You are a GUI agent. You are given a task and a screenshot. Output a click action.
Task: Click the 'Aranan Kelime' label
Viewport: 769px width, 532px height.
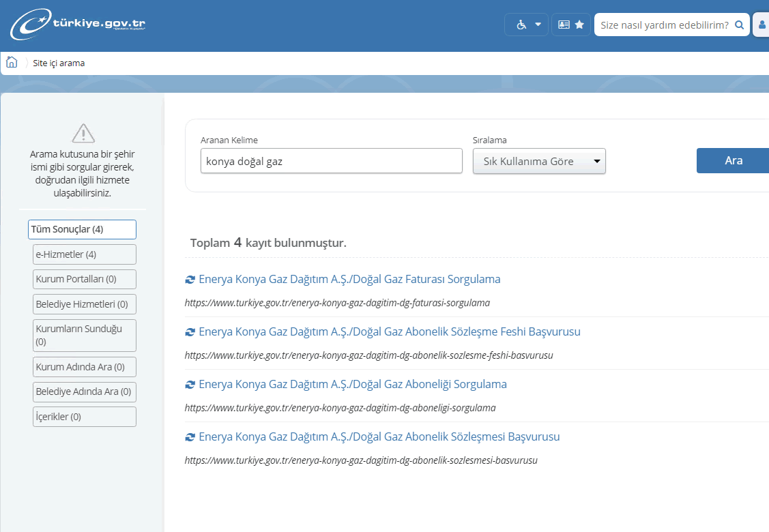(x=229, y=141)
